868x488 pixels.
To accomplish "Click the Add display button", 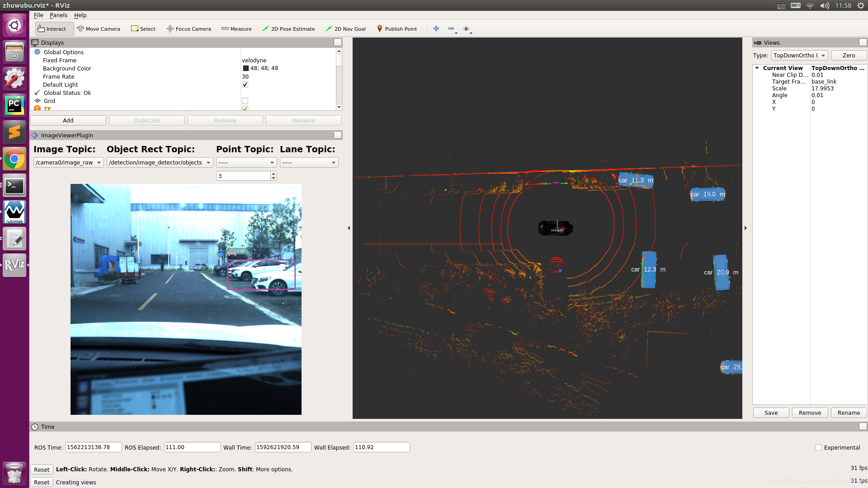I will coord(67,120).
